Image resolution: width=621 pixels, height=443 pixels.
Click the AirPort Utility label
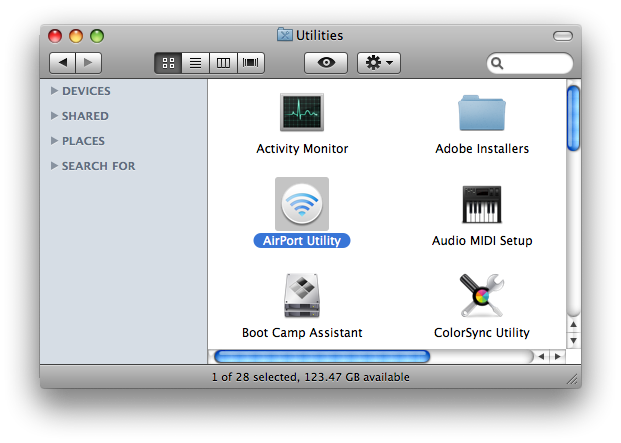[302, 241]
